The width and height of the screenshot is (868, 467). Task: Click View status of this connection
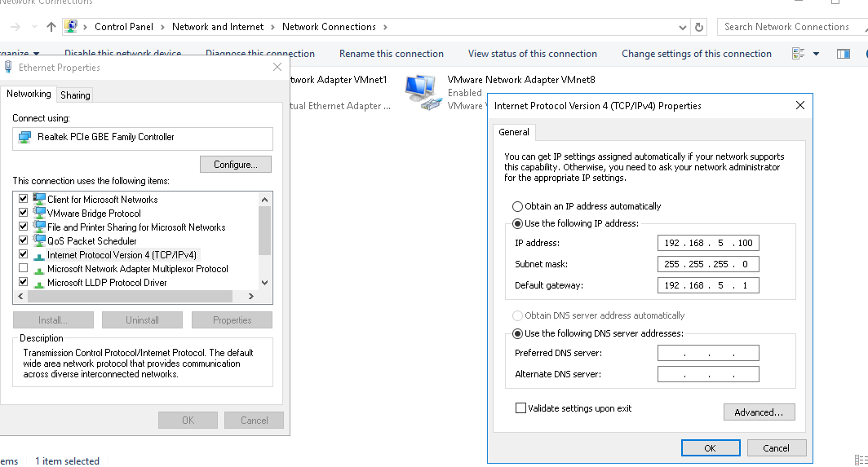(533, 54)
